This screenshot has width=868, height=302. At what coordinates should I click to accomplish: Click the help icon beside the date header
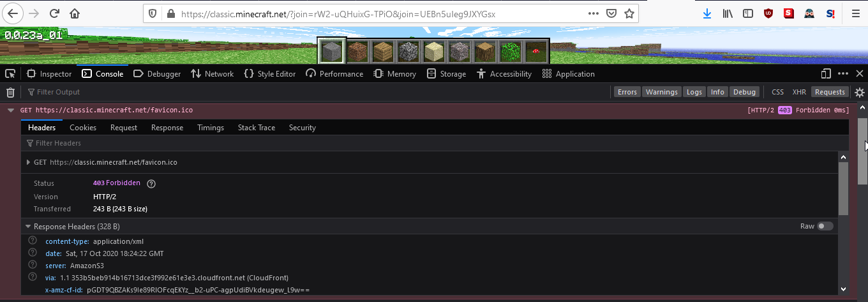point(33,253)
